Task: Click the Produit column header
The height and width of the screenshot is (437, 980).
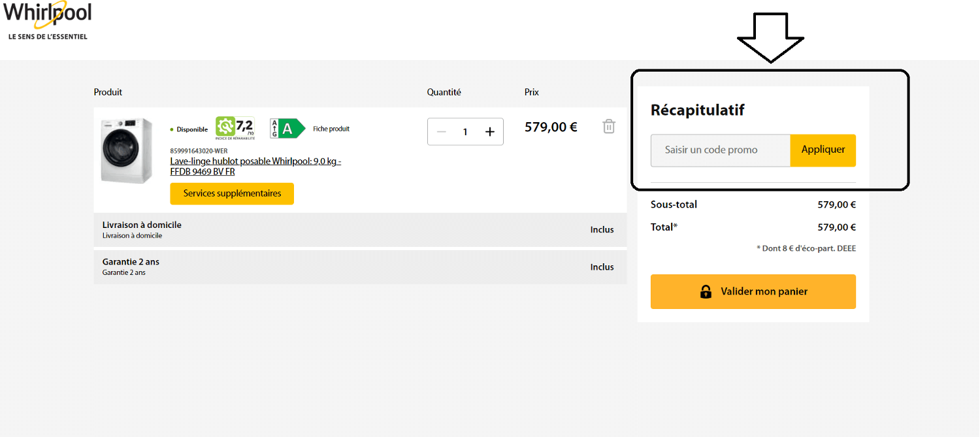Action: (108, 92)
